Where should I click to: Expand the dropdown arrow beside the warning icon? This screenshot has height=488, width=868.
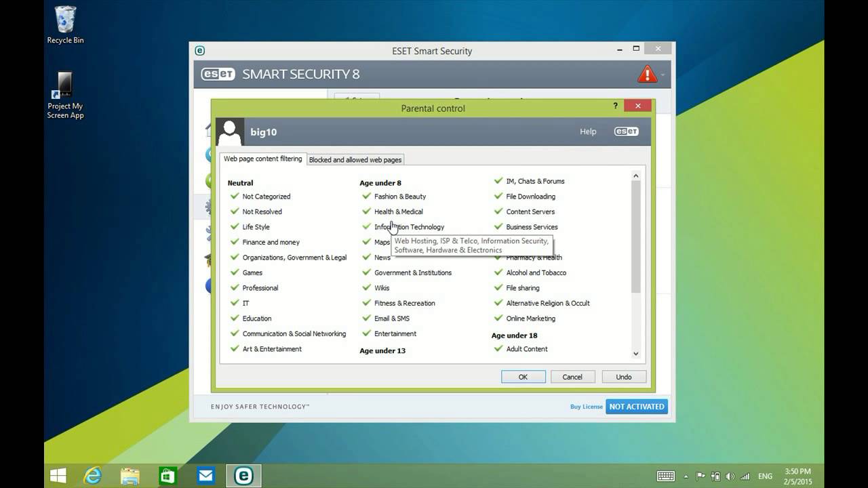click(663, 75)
